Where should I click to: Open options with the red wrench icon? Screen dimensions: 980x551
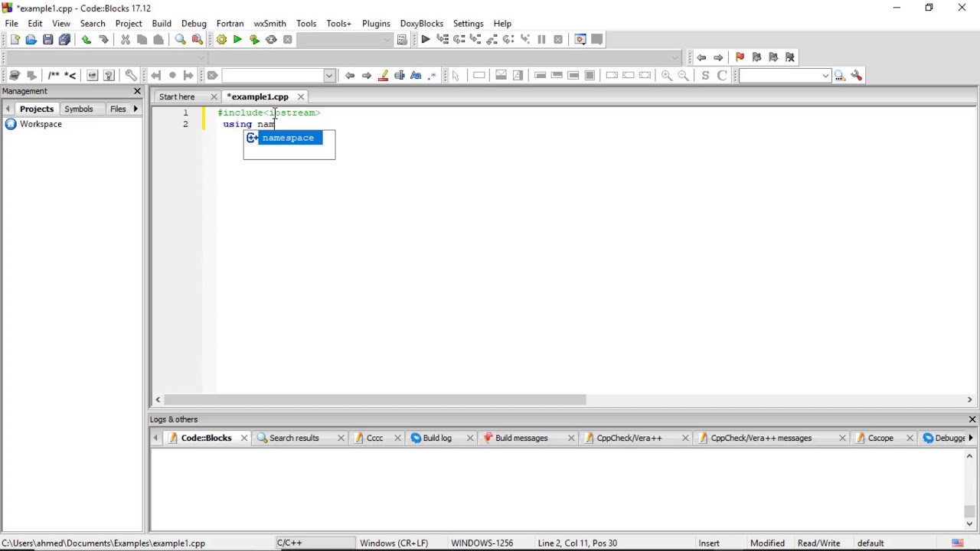(x=857, y=75)
